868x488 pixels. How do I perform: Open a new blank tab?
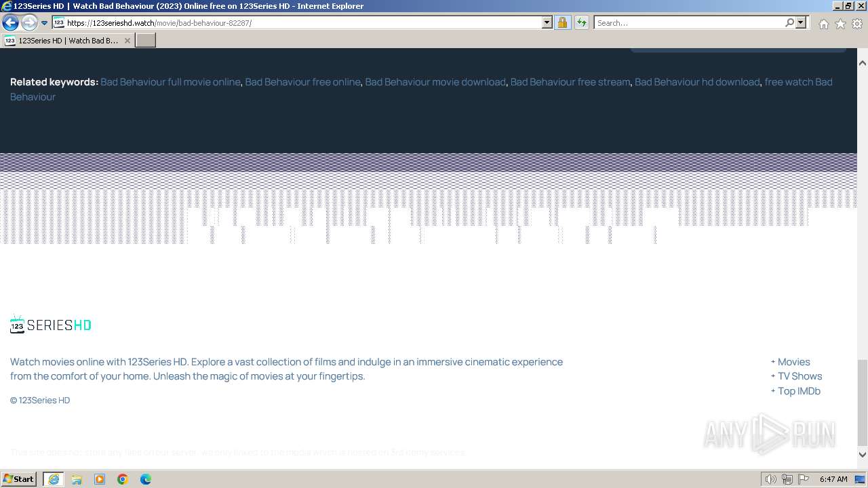click(146, 41)
